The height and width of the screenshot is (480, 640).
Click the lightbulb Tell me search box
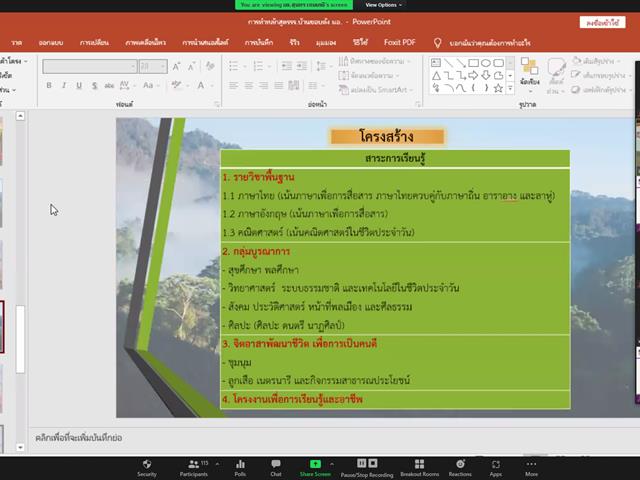pos(482,43)
